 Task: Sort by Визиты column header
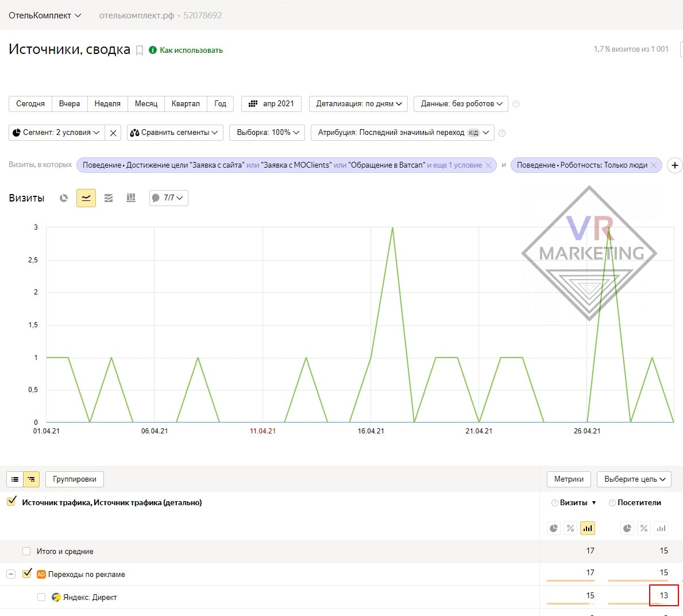coord(574,503)
